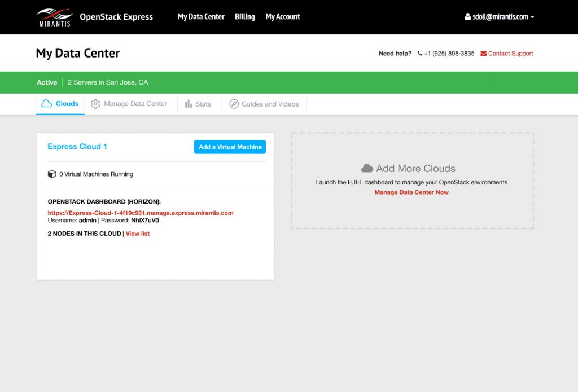Click the My Data Center page heading
578x392 pixels.
tap(78, 53)
